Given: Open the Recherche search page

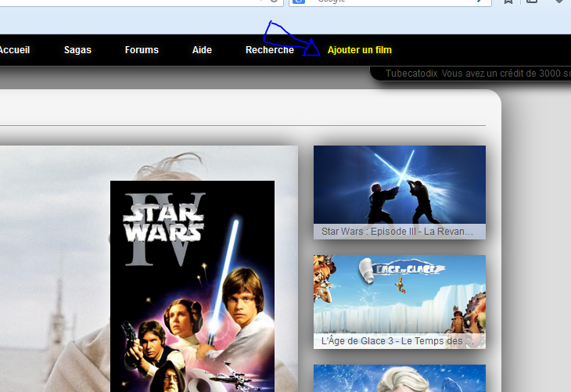Looking at the screenshot, I should coord(269,50).
